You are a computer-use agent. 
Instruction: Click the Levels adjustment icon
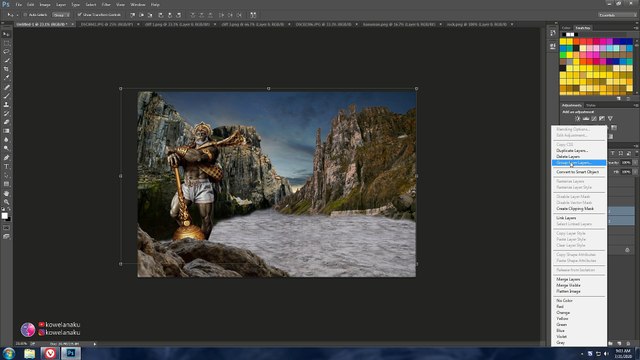586,119
